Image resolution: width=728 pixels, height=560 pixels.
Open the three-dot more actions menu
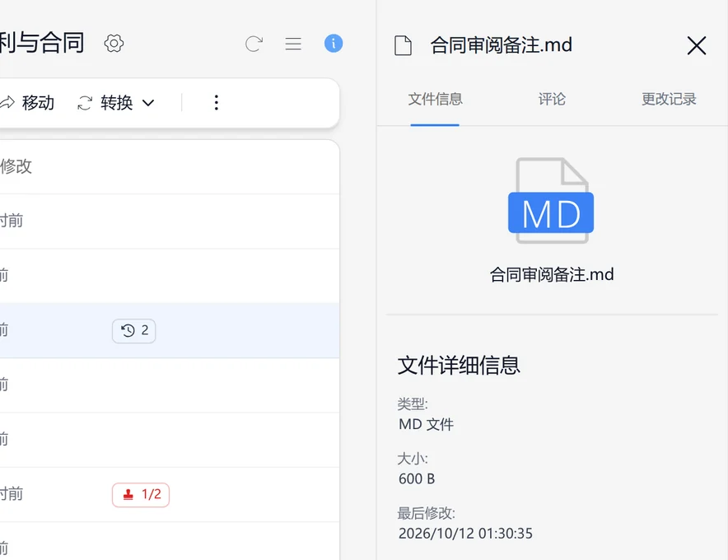click(x=217, y=103)
